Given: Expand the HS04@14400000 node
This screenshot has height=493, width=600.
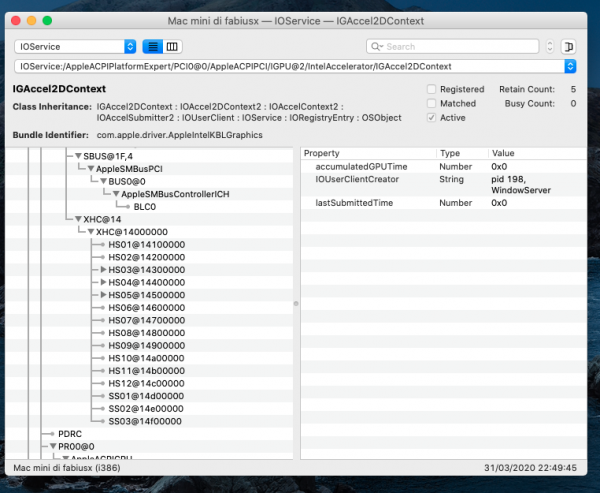Looking at the screenshot, I should tap(103, 282).
